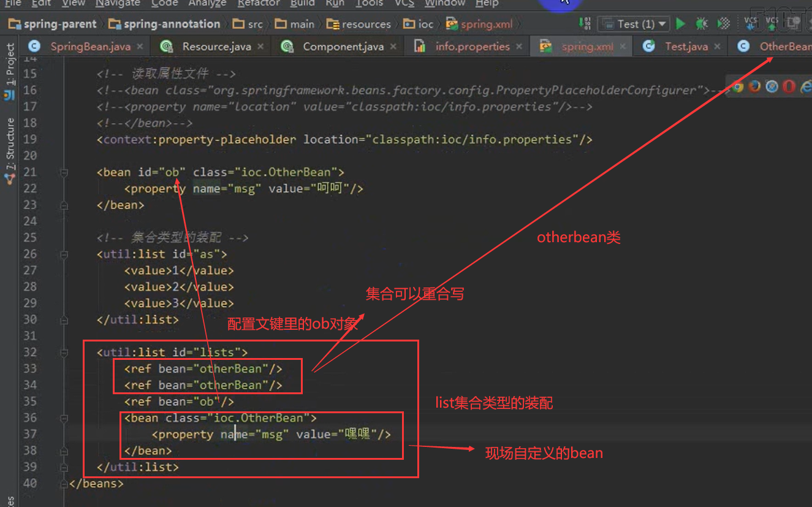Image resolution: width=812 pixels, height=507 pixels.
Task: Open the Analyze menu
Action: coord(207,4)
